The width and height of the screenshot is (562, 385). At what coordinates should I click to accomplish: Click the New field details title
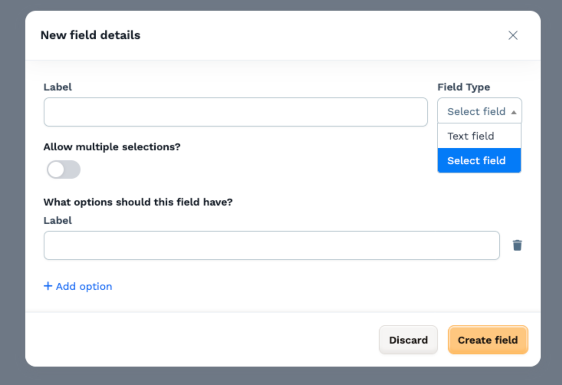90,35
